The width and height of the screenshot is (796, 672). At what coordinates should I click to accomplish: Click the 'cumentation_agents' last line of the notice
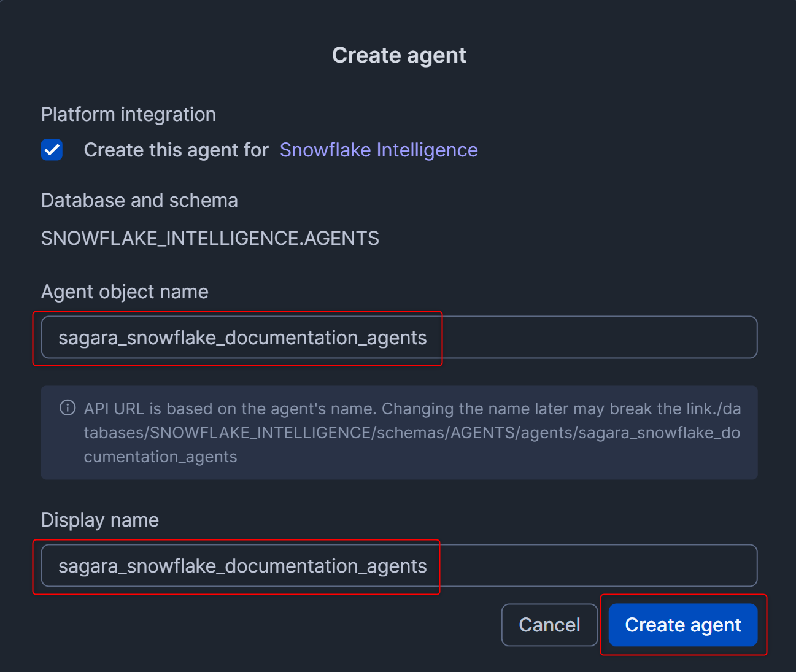pyautogui.click(x=160, y=457)
